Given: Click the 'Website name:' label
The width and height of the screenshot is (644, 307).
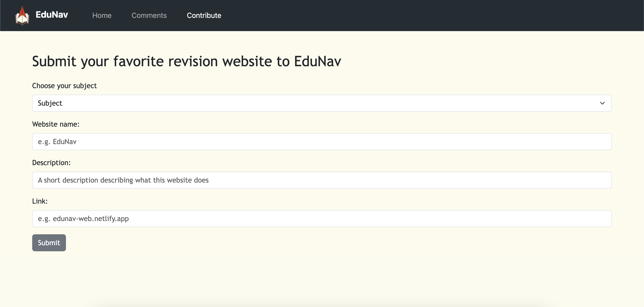Looking at the screenshot, I should click(x=55, y=124).
